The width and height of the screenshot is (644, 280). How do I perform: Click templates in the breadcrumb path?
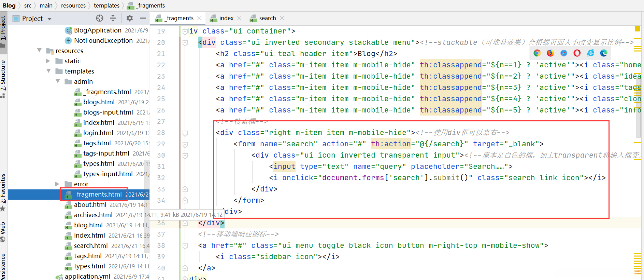107,5
